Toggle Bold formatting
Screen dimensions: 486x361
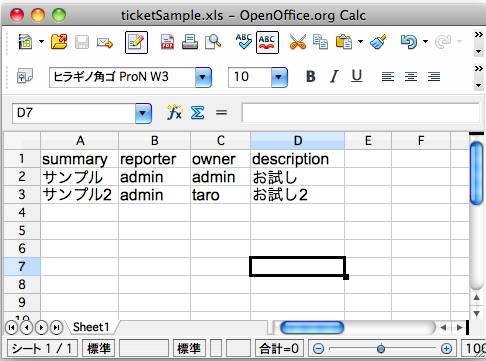click(x=311, y=77)
